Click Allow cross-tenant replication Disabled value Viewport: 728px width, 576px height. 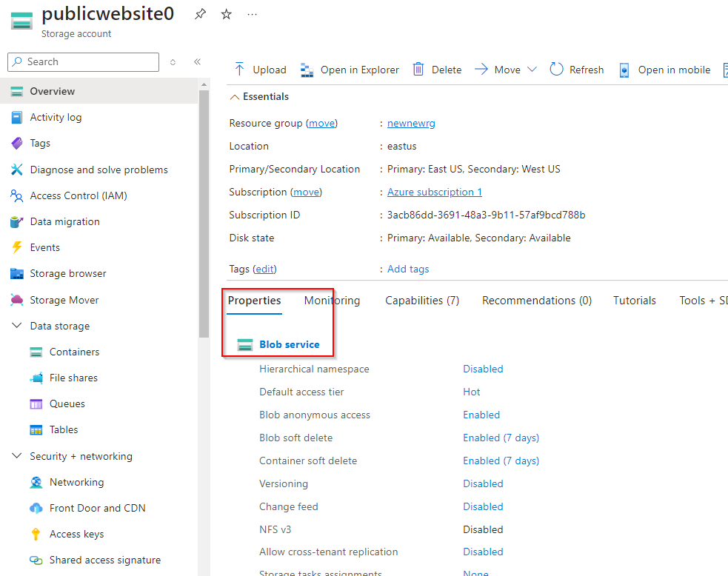(x=483, y=552)
